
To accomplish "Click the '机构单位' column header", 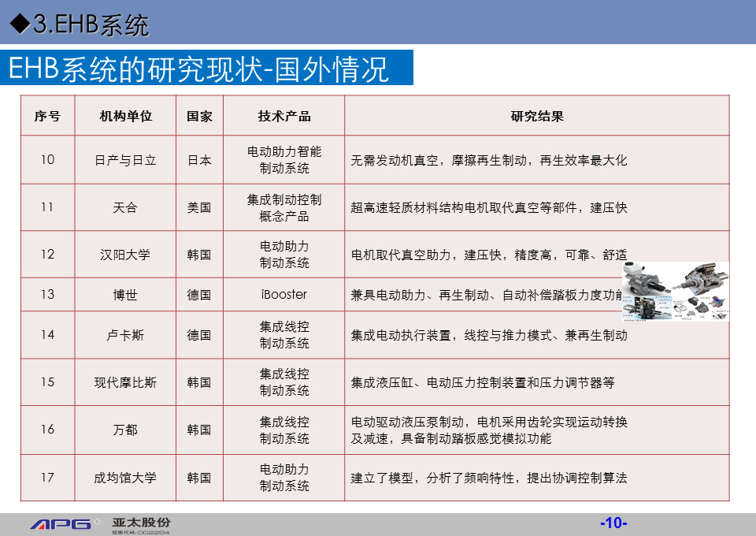I will (x=125, y=117).
